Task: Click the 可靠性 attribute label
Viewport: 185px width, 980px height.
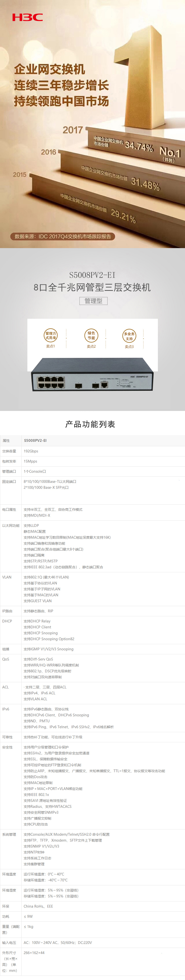Action: point(7,737)
